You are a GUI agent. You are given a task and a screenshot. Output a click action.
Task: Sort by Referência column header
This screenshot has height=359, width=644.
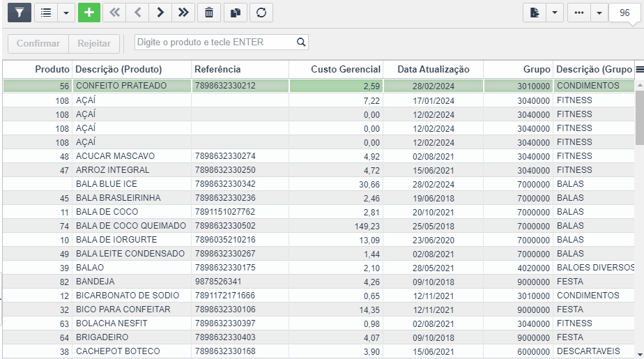point(240,69)
